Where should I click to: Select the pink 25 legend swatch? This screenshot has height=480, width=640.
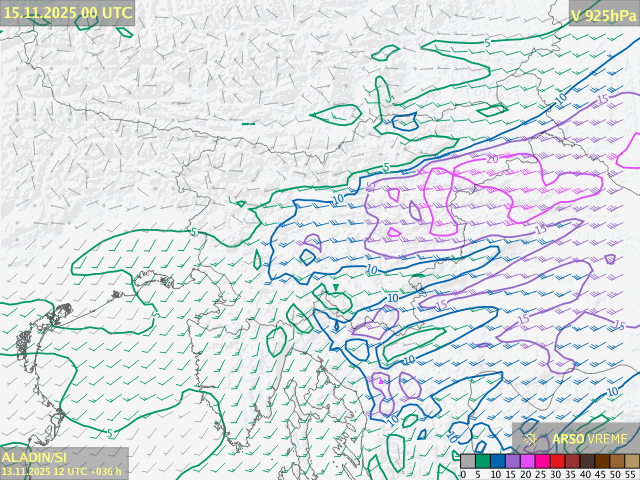tap(540, 461)
